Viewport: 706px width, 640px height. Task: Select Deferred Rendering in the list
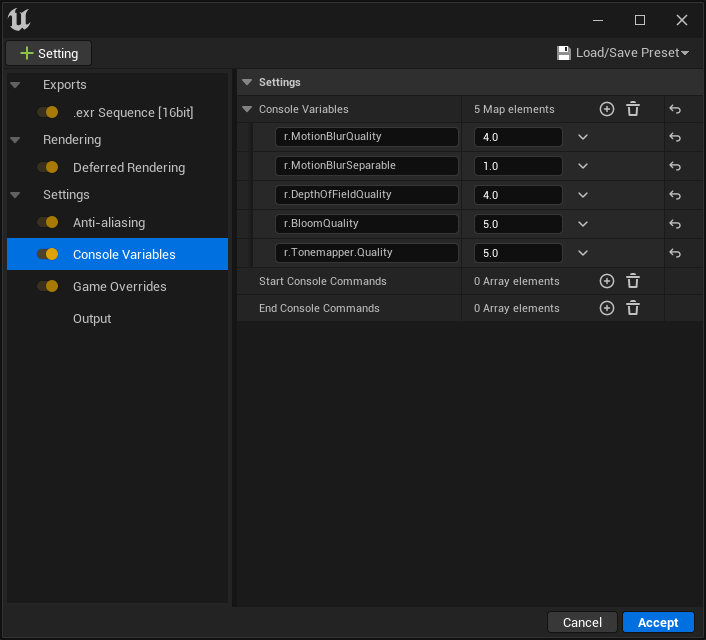click(128, 167)
